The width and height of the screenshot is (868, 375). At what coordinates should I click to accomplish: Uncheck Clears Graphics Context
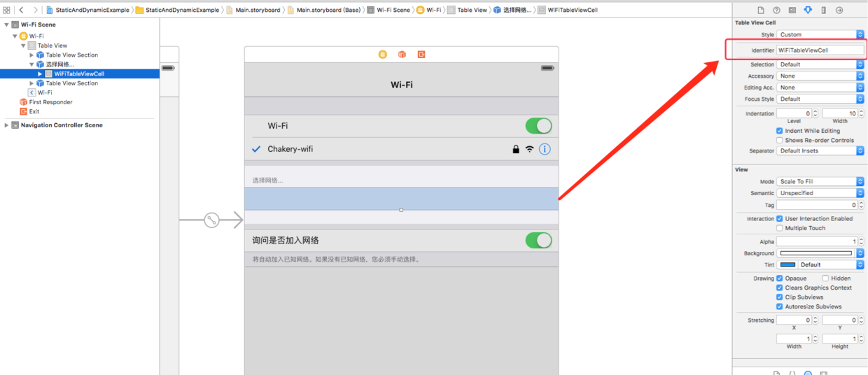(780, 288)
